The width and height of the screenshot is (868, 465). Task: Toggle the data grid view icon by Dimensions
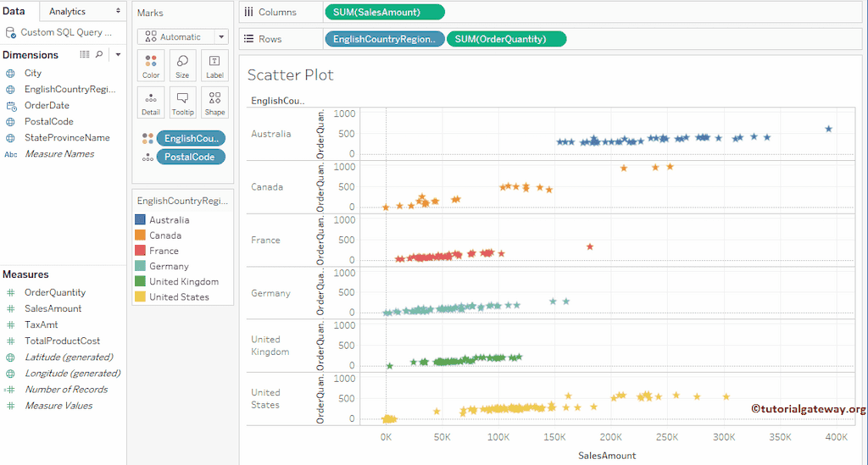click(x=85, y=54)
